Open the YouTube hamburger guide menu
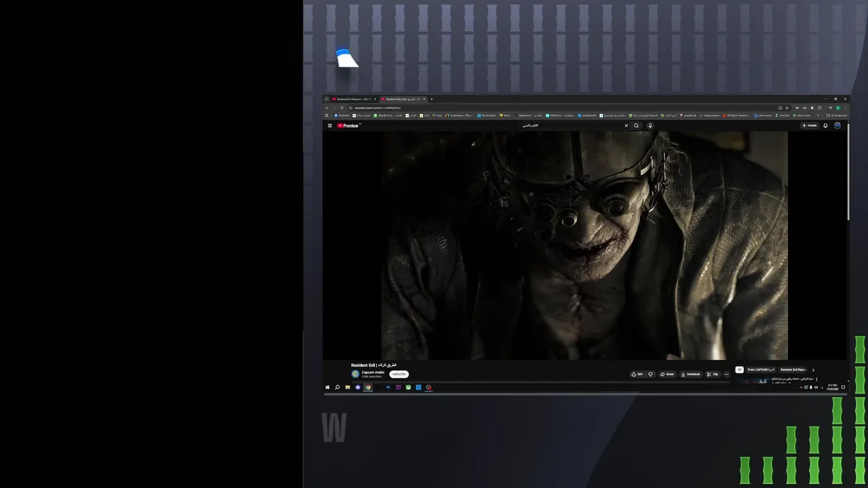Viewport: 868px width, 488px height. [x=330, y=125]
